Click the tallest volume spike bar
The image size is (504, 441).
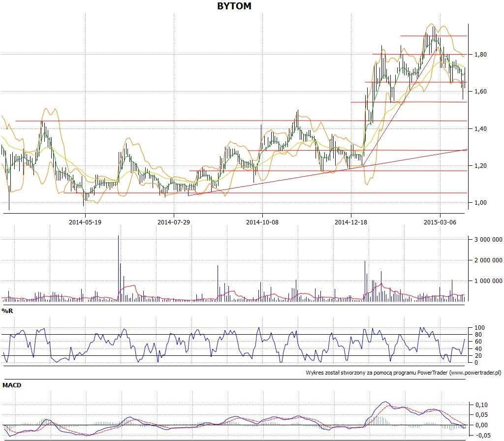[x=118, y=268]
